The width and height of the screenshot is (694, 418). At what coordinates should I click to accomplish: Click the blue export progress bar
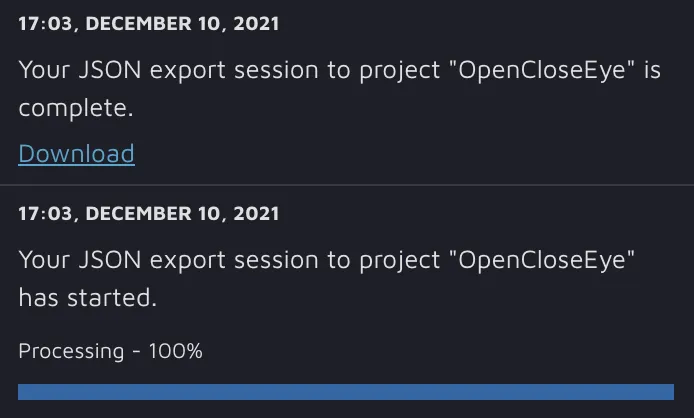346,392
